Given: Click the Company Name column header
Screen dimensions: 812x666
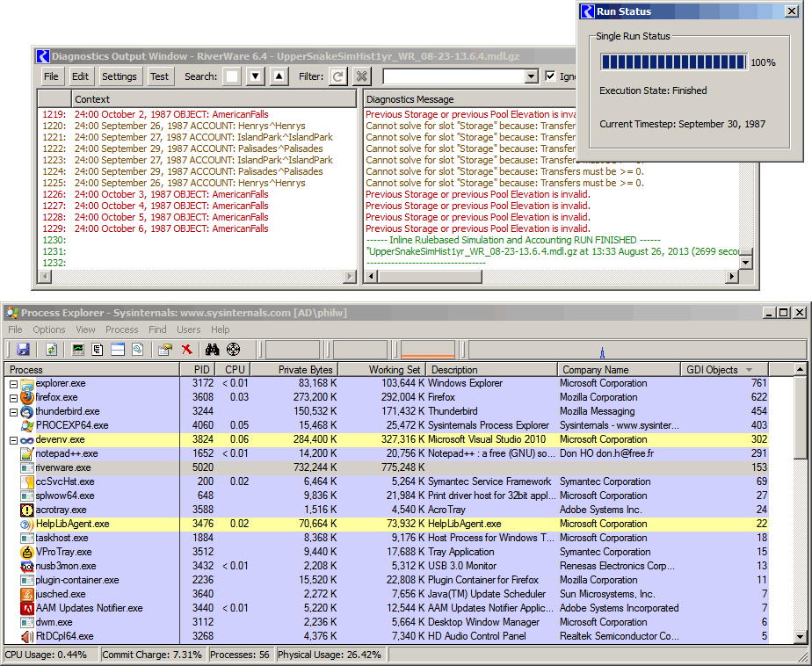Looking at the screenshot, I should pyautogui.click(x=619, y=370).
